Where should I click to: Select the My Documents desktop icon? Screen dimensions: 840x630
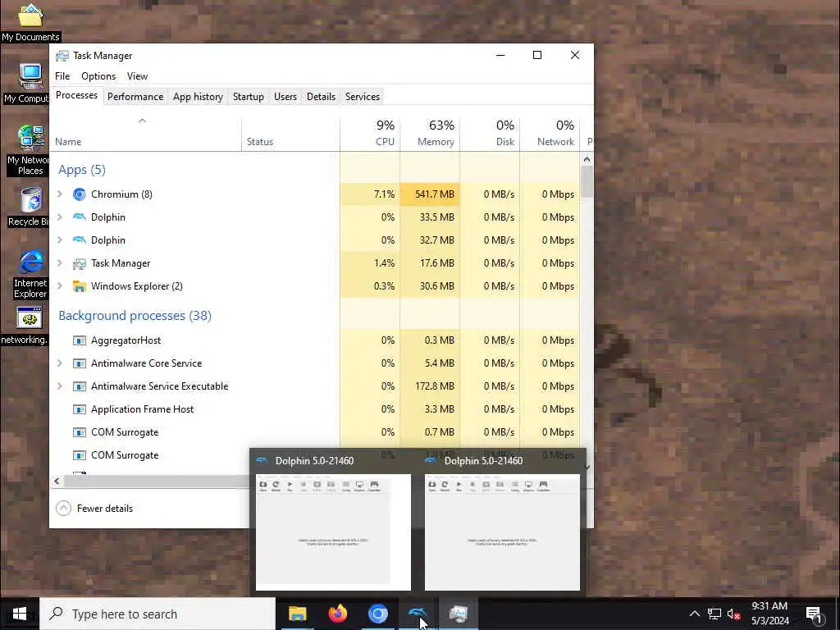tap(30, 22)
